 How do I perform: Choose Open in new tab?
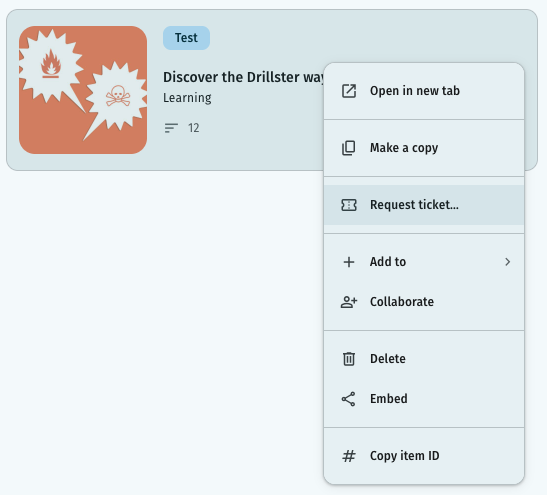[424, 91]
